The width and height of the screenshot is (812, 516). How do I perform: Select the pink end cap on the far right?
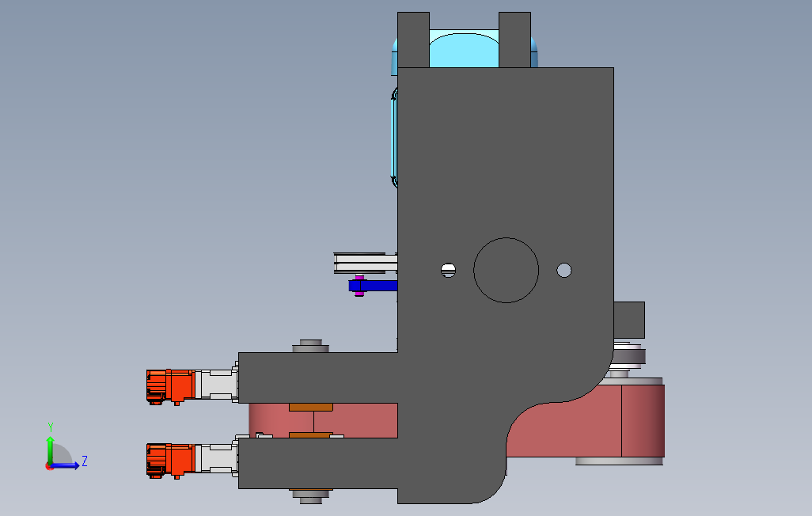coord(643,421)
